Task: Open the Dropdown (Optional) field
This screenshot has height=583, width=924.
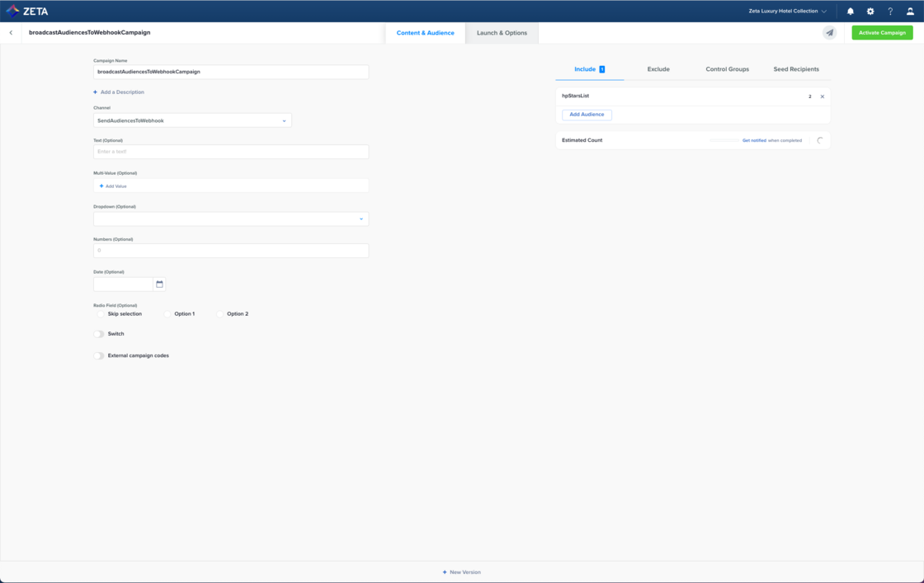Action: (x=231, y=219)
